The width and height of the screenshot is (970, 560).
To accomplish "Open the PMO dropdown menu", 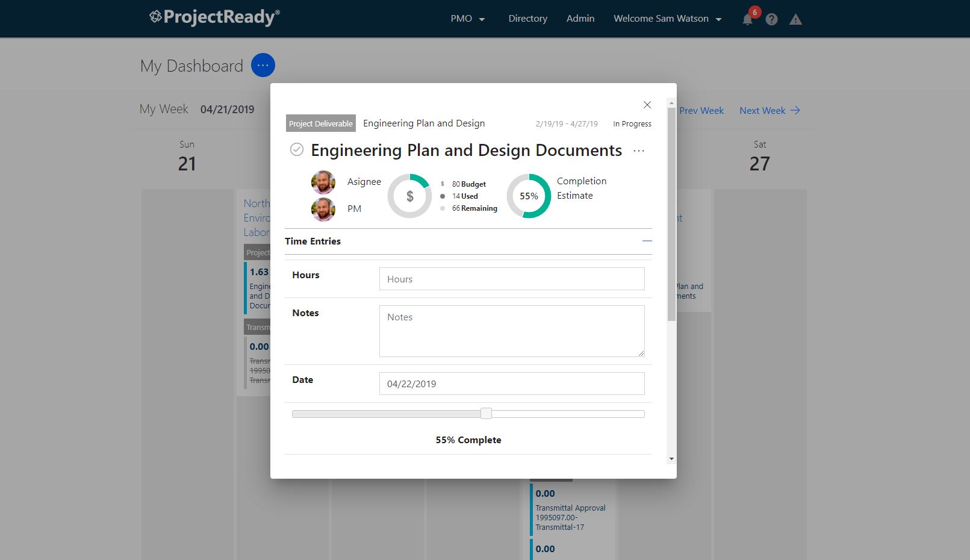I will (x=468, y=19).
